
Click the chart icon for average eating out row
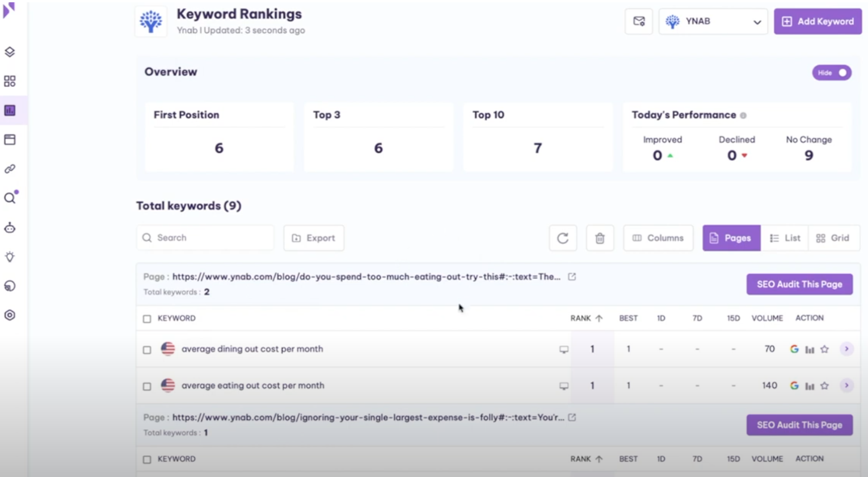point(810,386)
